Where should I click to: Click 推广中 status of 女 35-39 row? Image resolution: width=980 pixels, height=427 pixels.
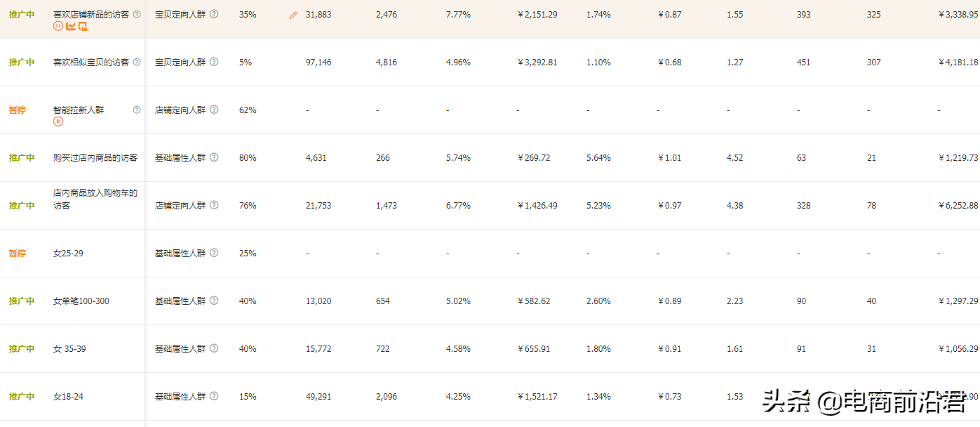point(22,349)
